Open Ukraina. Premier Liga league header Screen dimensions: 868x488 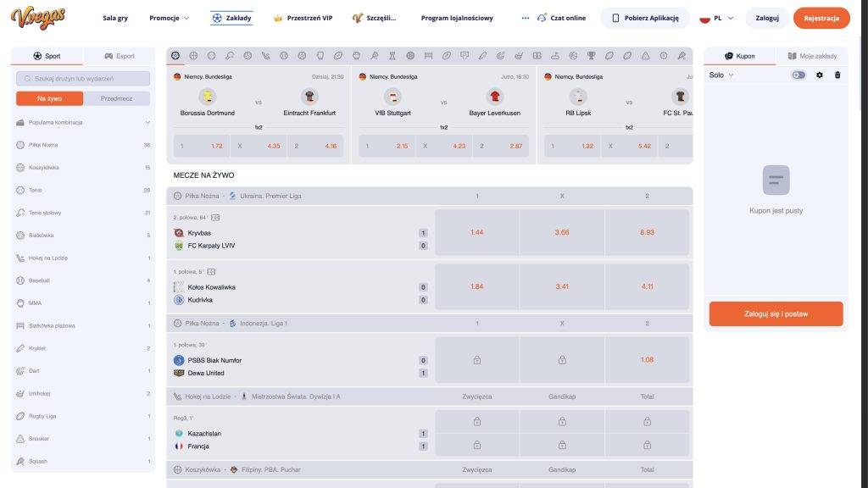(270, 196)
